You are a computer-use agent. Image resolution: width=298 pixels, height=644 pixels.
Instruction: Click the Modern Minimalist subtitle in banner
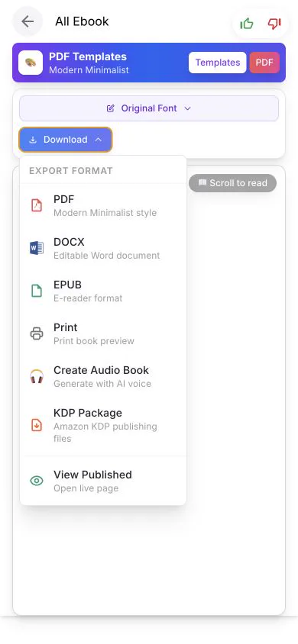[89, 70]
